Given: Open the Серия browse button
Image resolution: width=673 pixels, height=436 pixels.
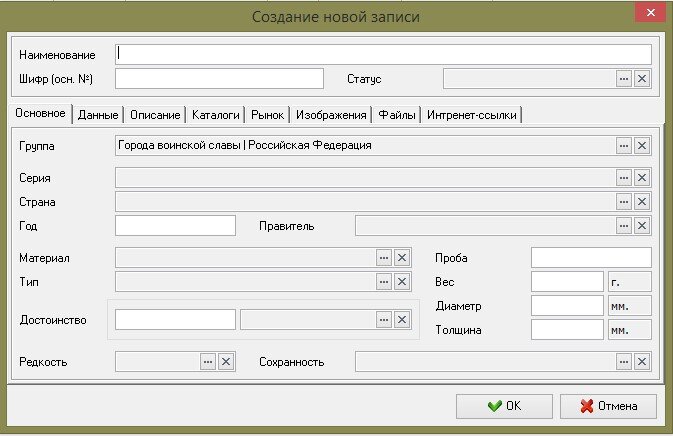Looking at the screenshot, I should tap(624, 178).
